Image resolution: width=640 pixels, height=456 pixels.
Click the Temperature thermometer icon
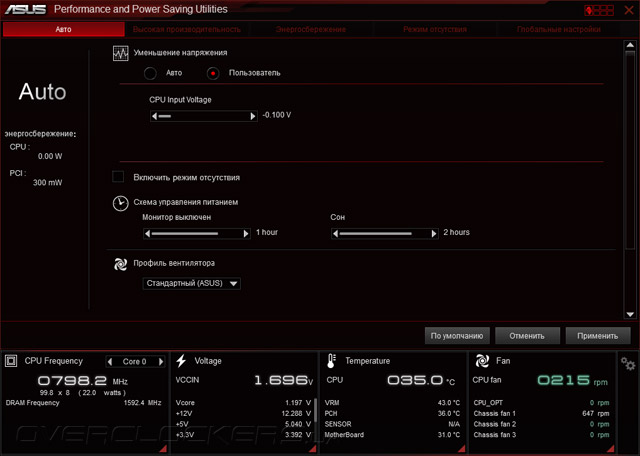coord(331,361)
